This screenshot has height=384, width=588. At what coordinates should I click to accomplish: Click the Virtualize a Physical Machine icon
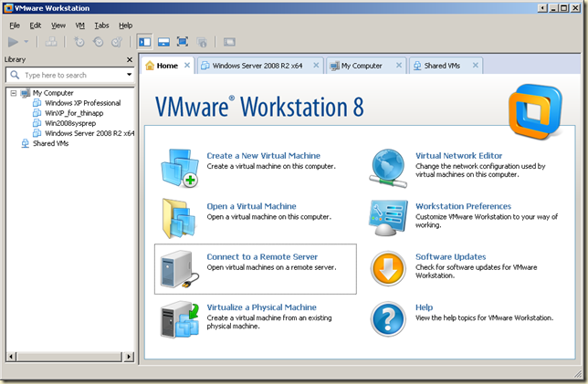(180, 319)
